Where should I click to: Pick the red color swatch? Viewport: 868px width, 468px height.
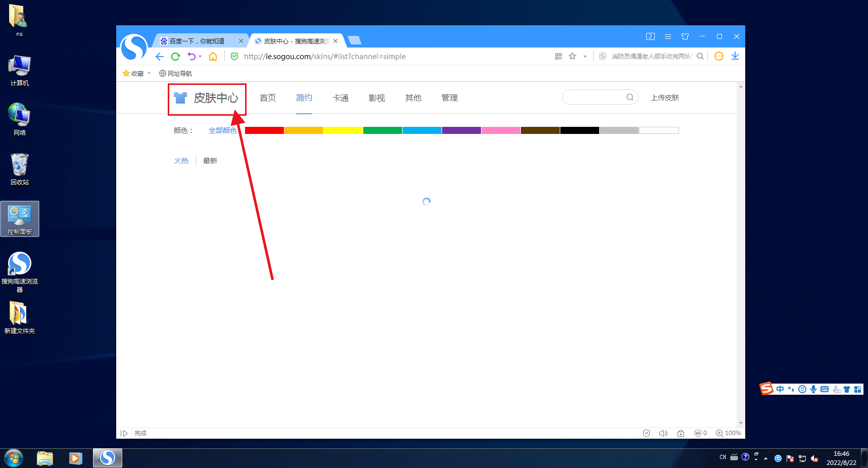(264, 130)
